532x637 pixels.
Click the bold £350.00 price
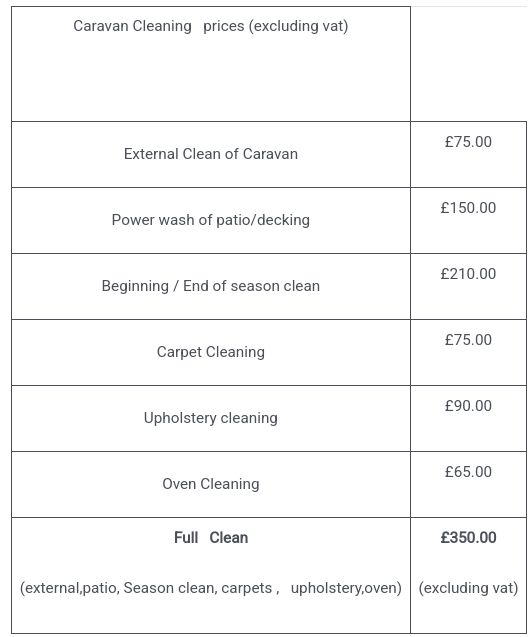tap(468, 537)
